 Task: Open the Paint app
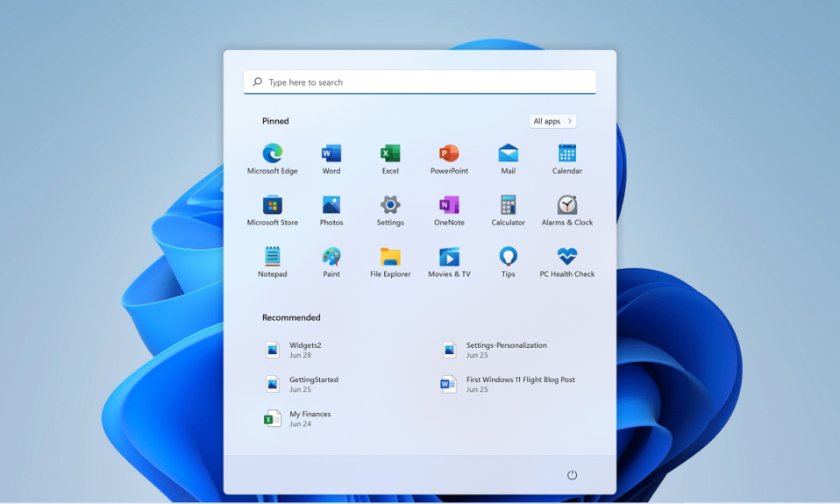click(x=331, y=262)
